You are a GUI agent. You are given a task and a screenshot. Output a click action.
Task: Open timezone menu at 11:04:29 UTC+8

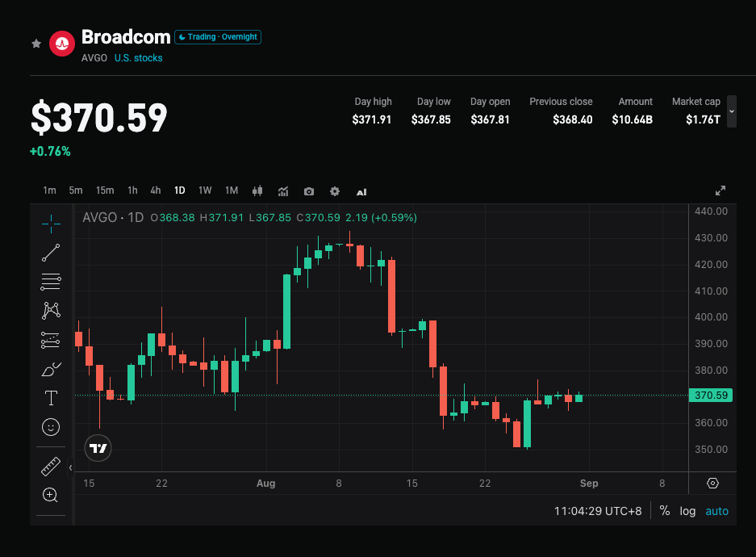point(598,511)
